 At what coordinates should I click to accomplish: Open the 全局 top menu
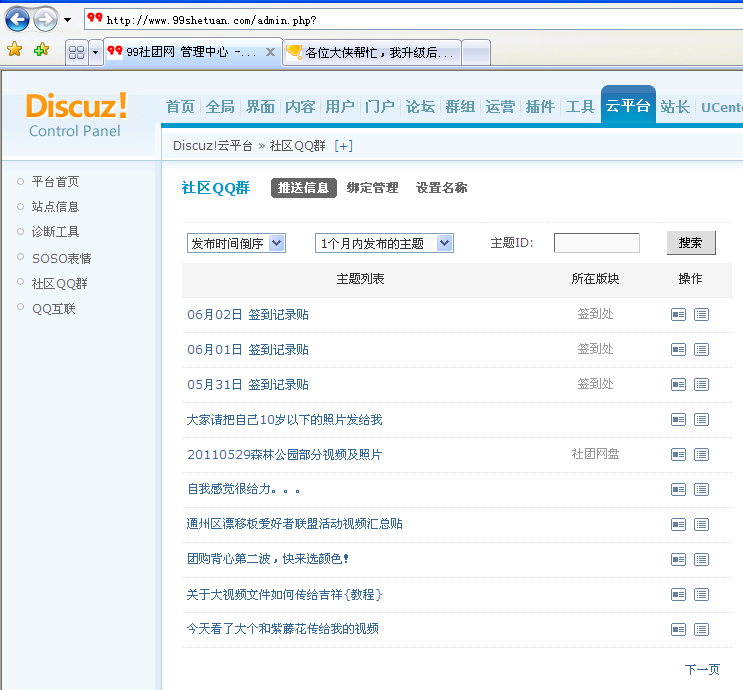tap(220, 107)
